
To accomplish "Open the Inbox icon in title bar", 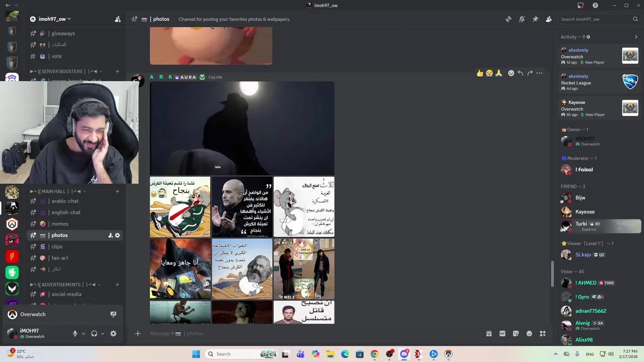I will pyautogui.click(x=581, y=6).
